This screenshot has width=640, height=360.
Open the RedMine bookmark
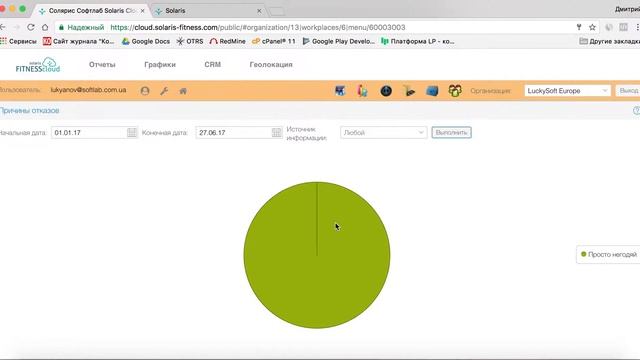[227, 41]
